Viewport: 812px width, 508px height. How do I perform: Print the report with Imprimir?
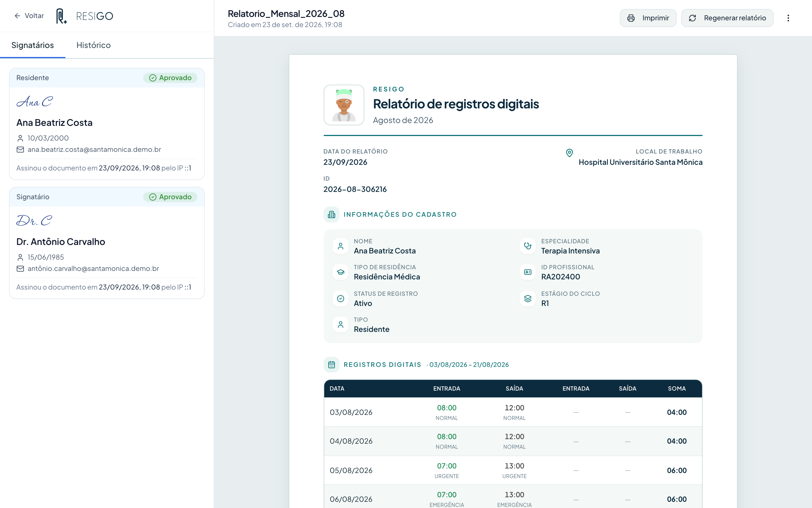(x=648, y=18)
